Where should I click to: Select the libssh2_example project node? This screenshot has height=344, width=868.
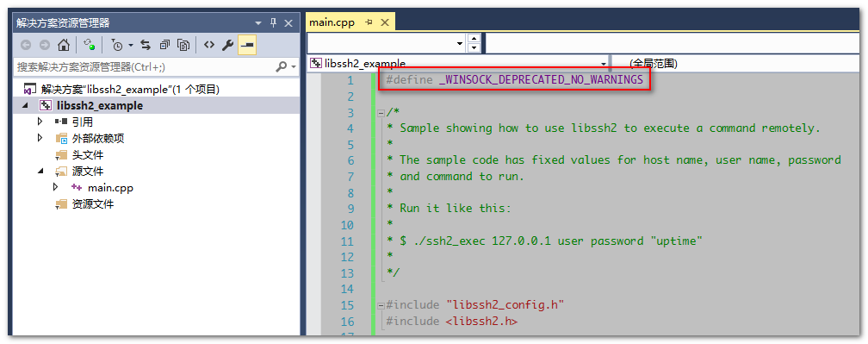pyautogui.click(x=100, y=105)
